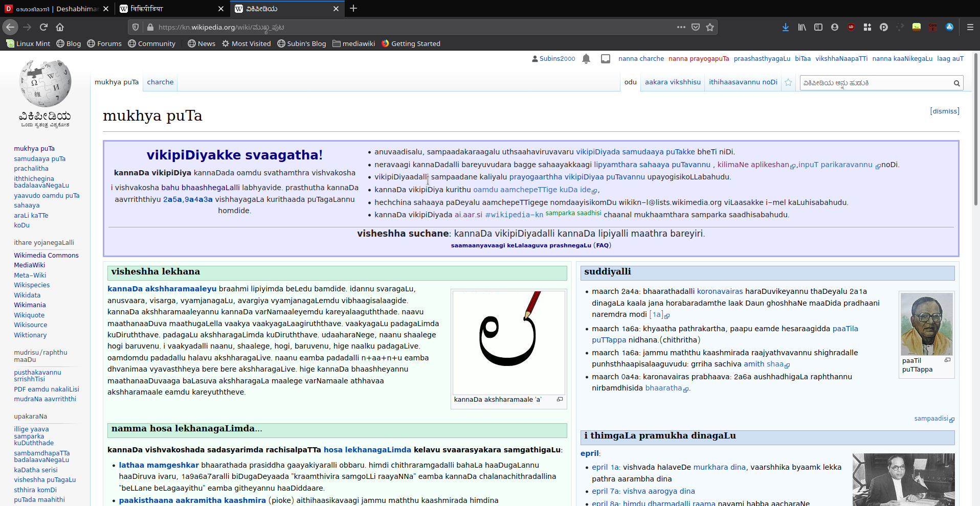Open araLi kaTTe sidebar link
The height and width of the screenshot is (506, 980).
(x=31, y=215)
